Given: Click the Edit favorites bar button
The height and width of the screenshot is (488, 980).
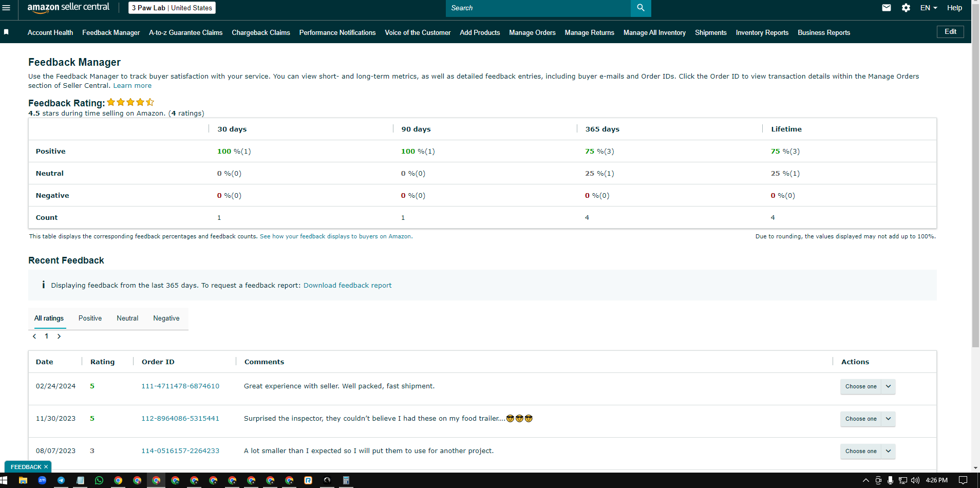Looking at the screenshot, I should click(950, 31).
